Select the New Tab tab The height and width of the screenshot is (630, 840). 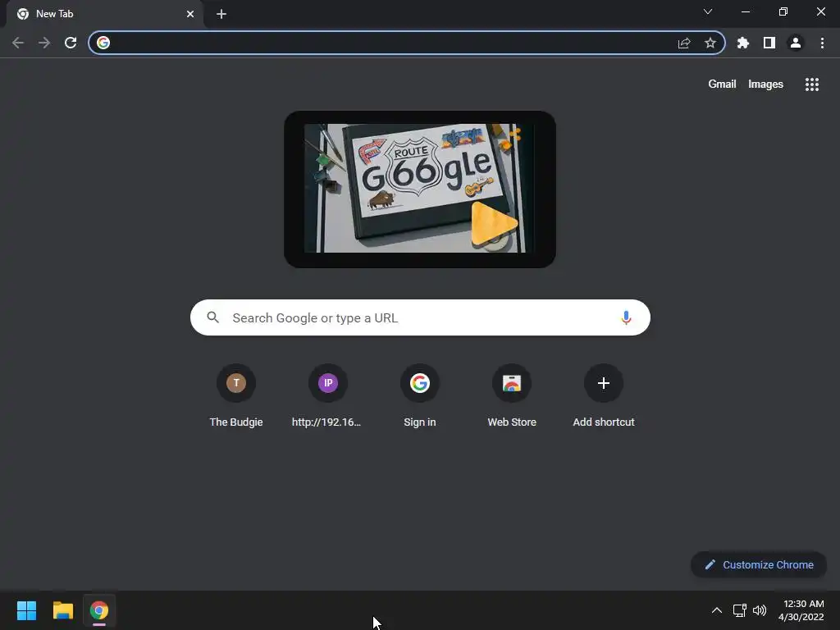(105, 14)
